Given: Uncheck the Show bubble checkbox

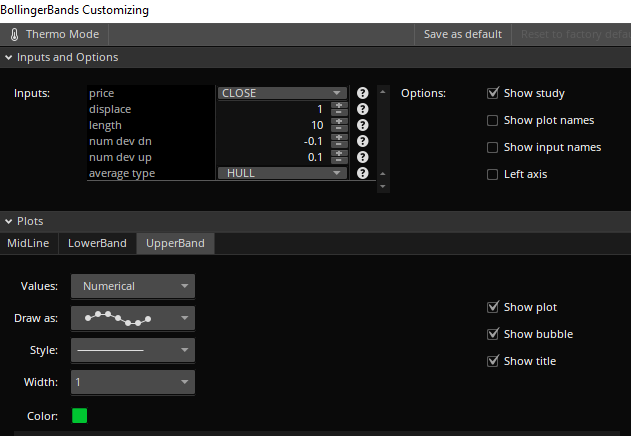Looking at the screenshot, I should (x=493, y=335).
